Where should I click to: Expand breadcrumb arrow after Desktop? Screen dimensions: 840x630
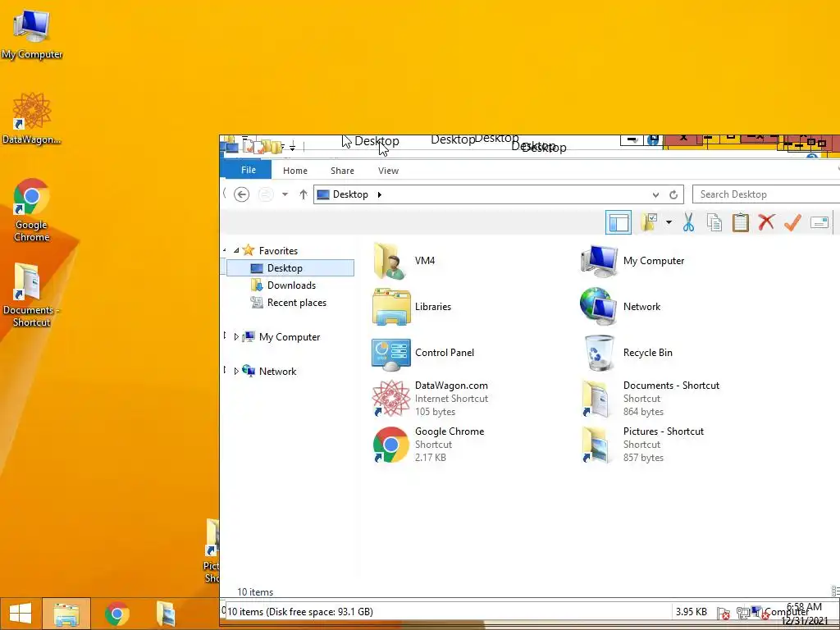379,194
